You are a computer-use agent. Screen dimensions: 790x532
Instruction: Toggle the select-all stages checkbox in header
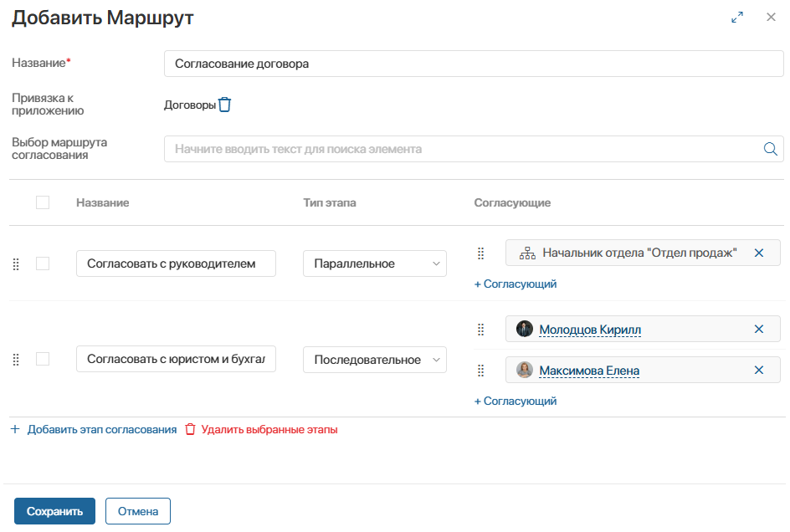(x=43, y=202)
